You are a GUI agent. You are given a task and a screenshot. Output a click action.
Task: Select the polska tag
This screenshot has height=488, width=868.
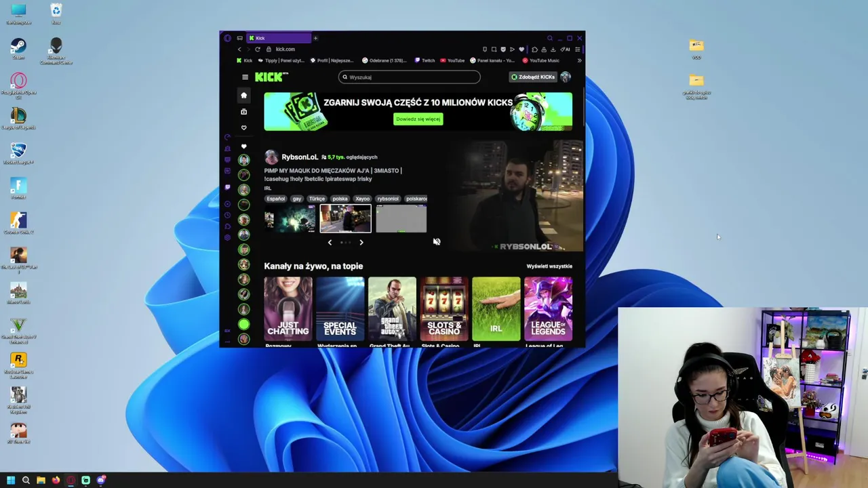pyautogui.click(x=340, y=199)
